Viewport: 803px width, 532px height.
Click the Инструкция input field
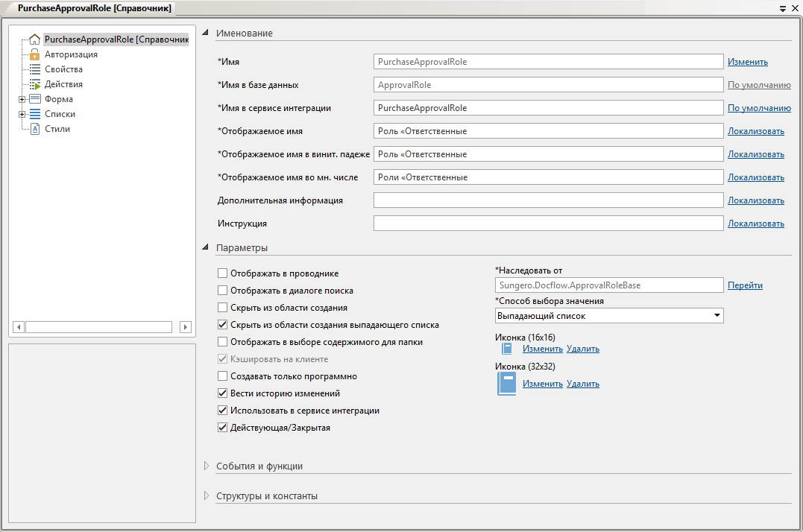click(x=548, y=224)
